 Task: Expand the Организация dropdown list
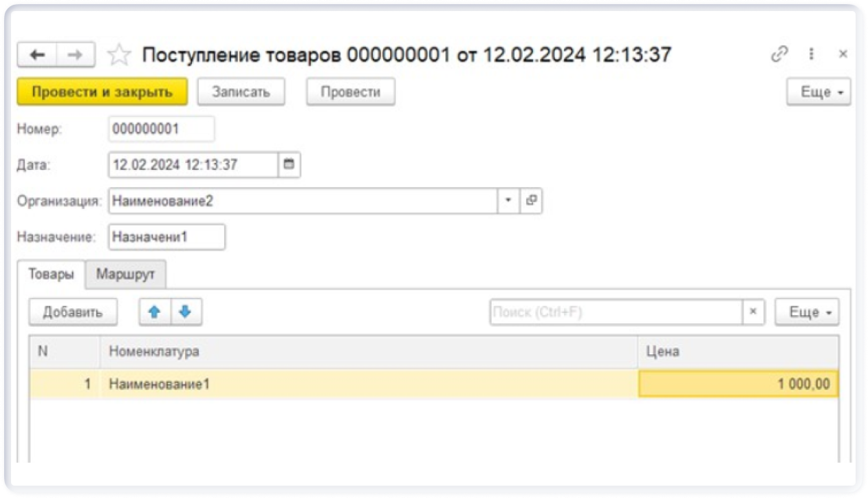[508, 201]
